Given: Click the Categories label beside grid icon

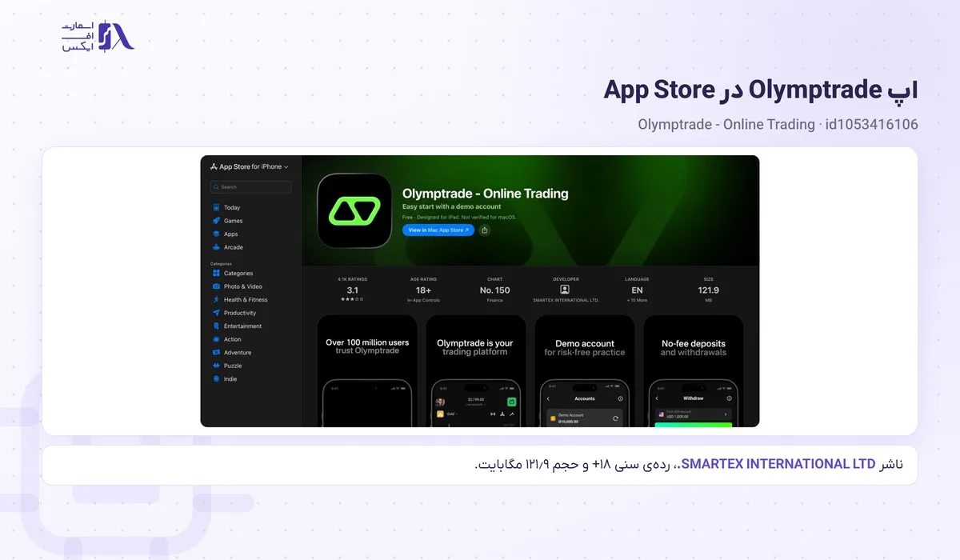Looking at the screenshot, I should [238, 274].
